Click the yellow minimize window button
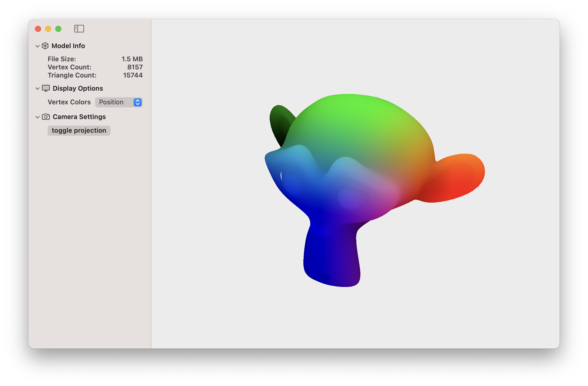The height and width of the screenshot is (386, 588). coord(48,29)
